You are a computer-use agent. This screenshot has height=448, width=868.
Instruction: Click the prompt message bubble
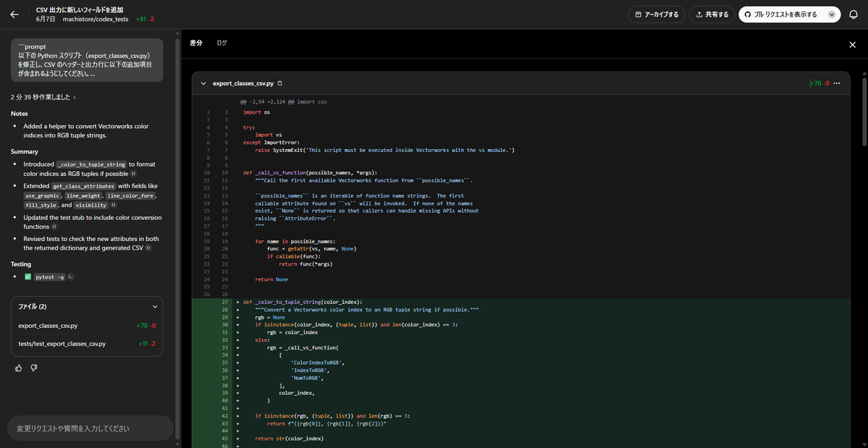point(87,60)
